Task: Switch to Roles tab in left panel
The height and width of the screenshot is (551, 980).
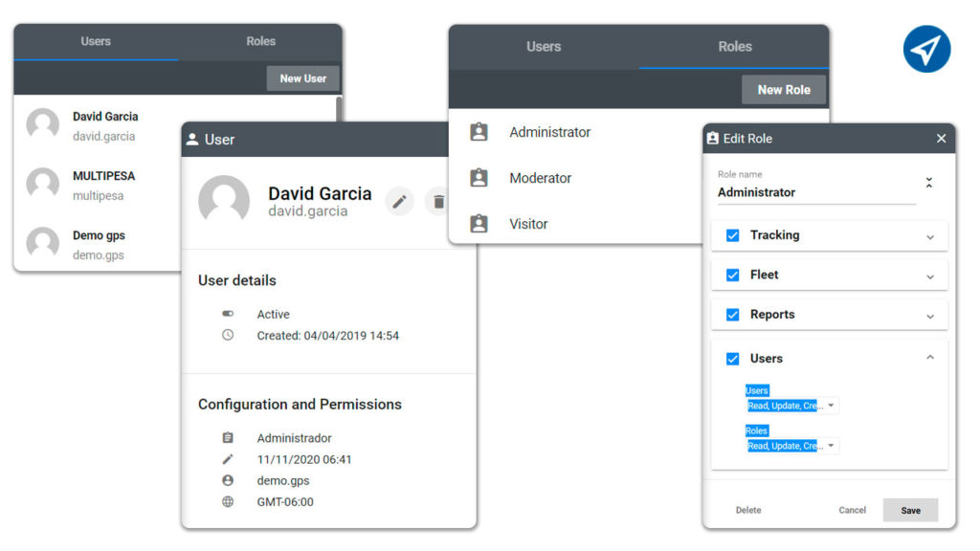Action: pyautogui.click(x=260, y=42)
